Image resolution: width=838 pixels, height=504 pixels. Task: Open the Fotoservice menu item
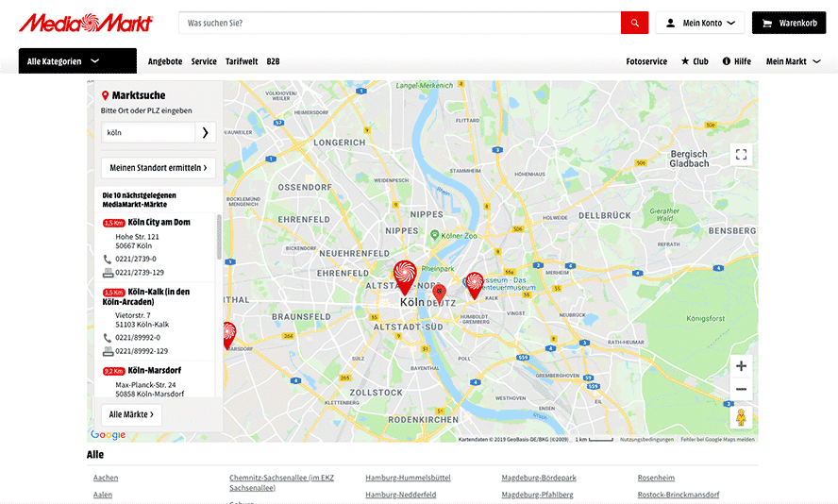tap(646, 61)
